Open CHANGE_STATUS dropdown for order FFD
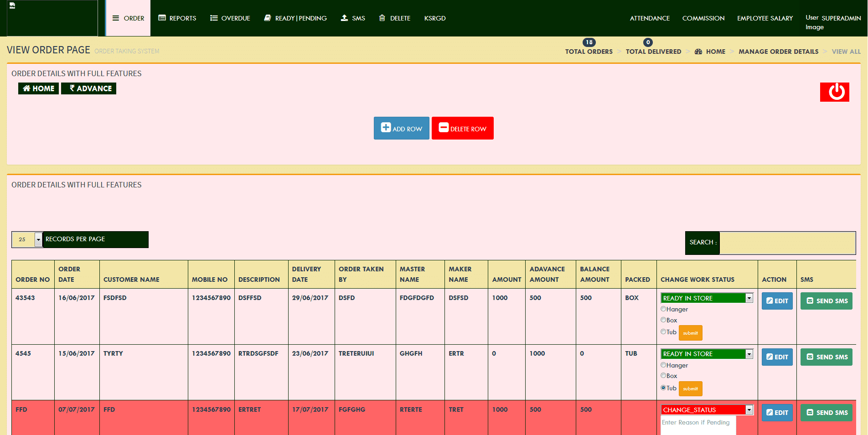This screenshot has height=435, width=868. (x=749, y=410)
